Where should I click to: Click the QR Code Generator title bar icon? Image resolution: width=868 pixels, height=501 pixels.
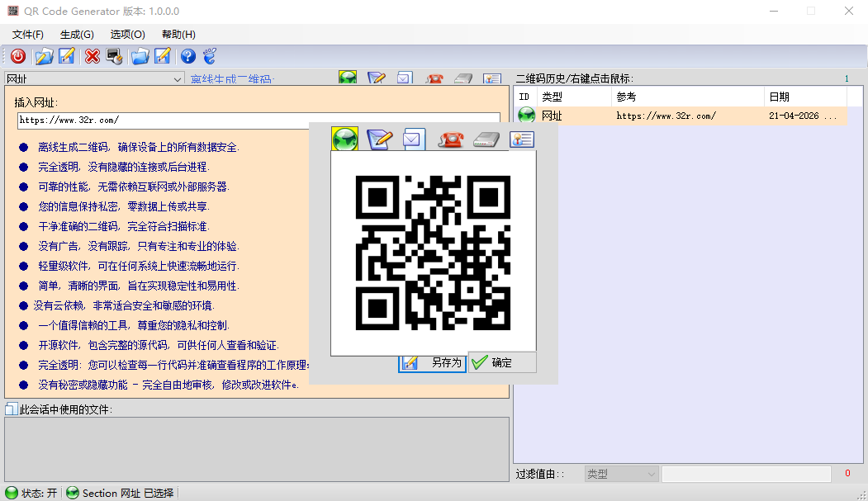12,11
